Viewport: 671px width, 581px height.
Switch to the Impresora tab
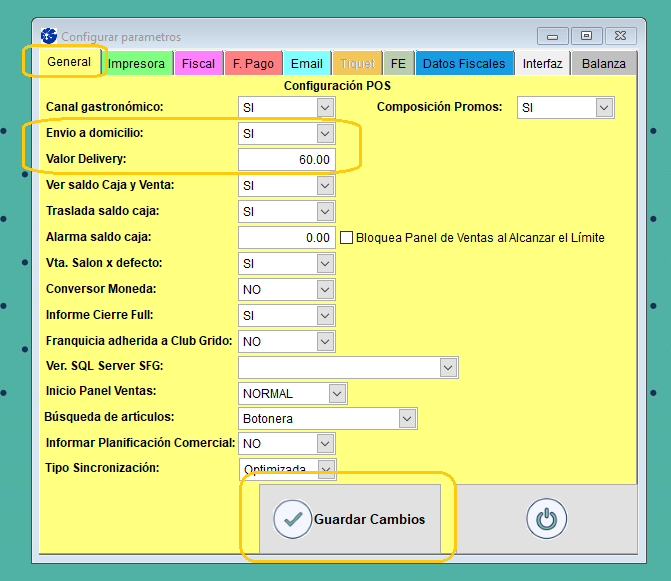click(x=136, y=64)
